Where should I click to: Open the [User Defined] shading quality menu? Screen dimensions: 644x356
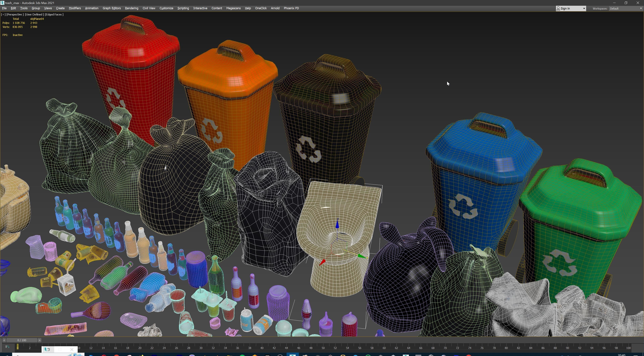click(x=34, y=14)
